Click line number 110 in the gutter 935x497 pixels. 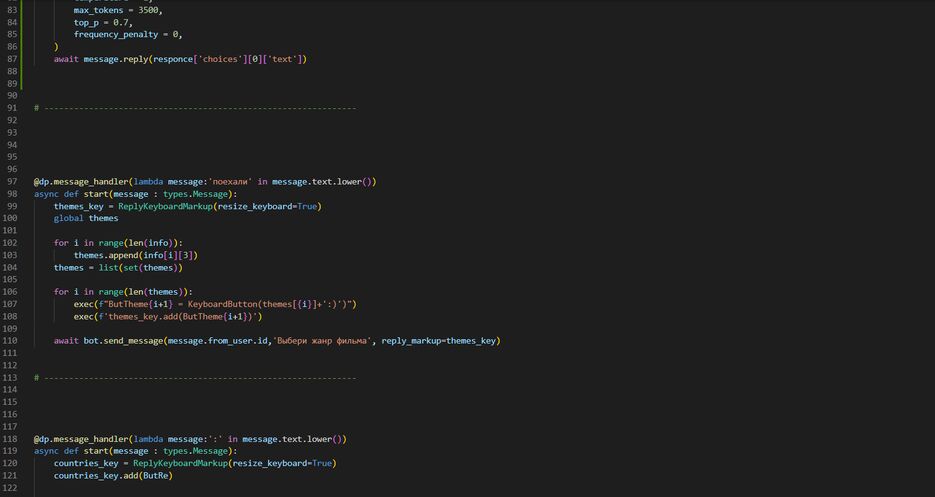11,341
